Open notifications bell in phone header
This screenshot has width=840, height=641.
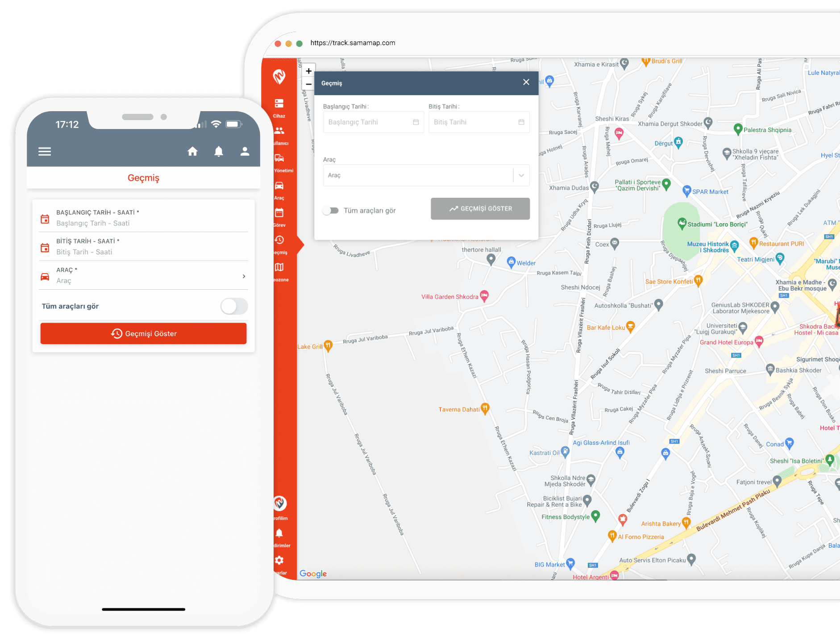pyautogui.click(x=219, y=151)
